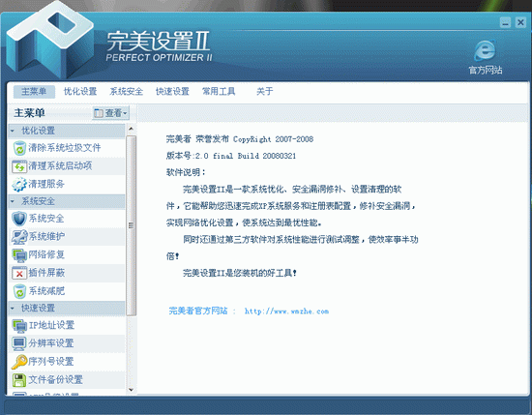Open the 快速设置 tab

click(172, 92)
